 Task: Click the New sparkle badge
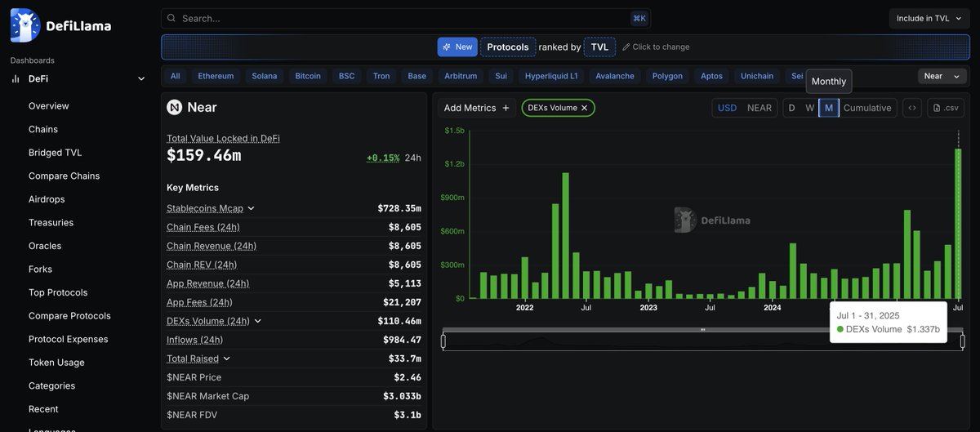tap(457, 47)
